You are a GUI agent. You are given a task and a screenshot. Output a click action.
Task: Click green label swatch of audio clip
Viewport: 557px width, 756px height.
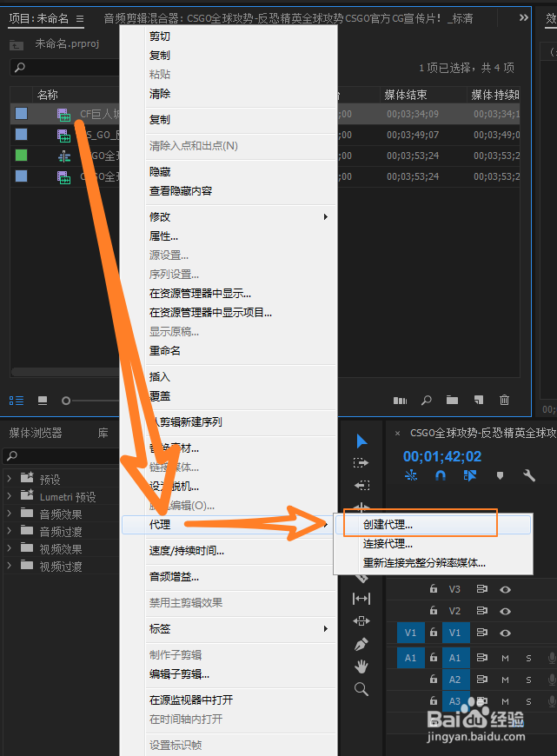21,156
